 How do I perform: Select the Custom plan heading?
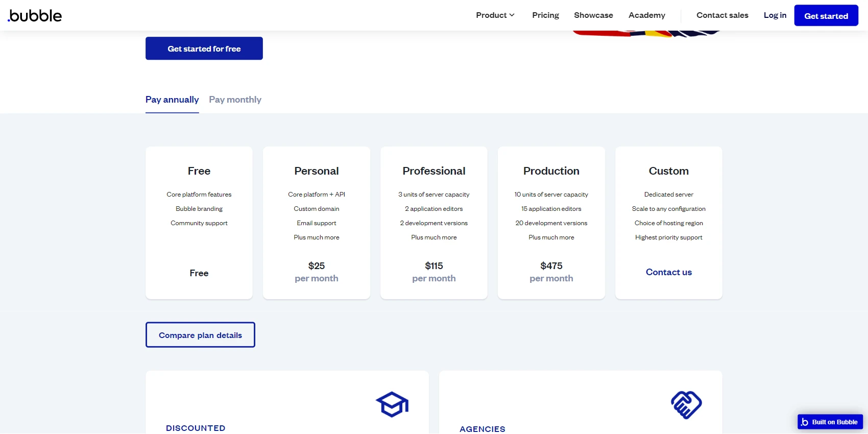[669, 171]
